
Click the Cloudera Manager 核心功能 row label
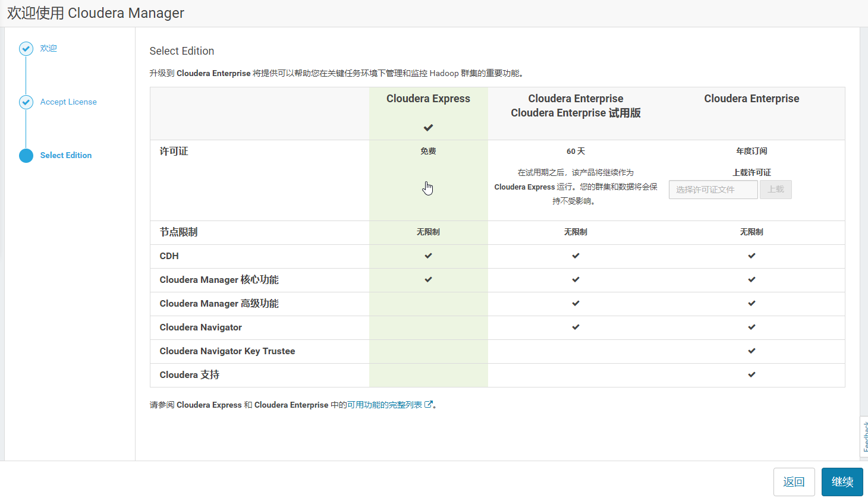(219, 279)
